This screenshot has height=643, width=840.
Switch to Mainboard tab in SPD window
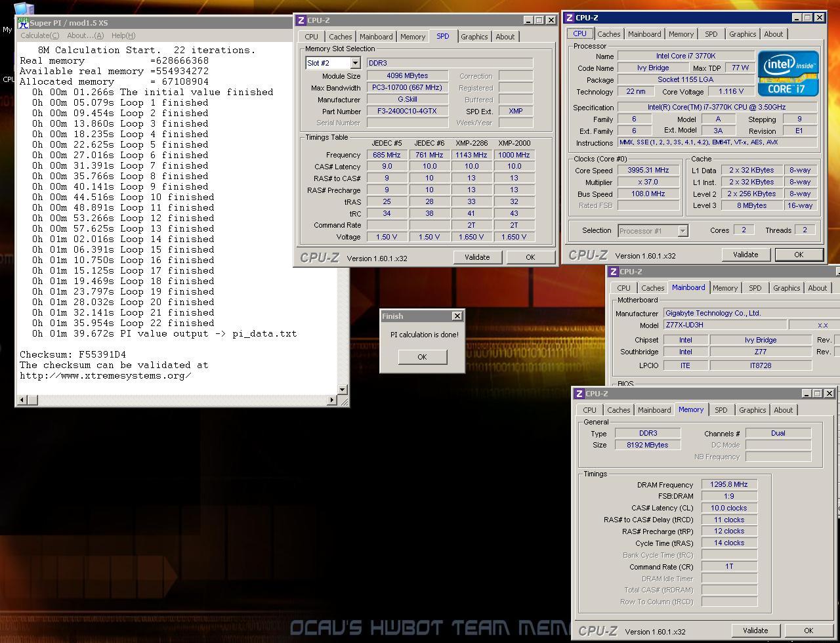coord(376,37)
